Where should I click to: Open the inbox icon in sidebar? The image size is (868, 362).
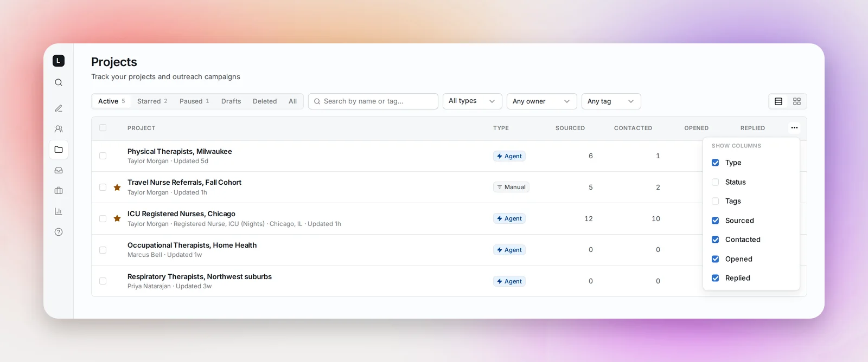coord(59,170)
